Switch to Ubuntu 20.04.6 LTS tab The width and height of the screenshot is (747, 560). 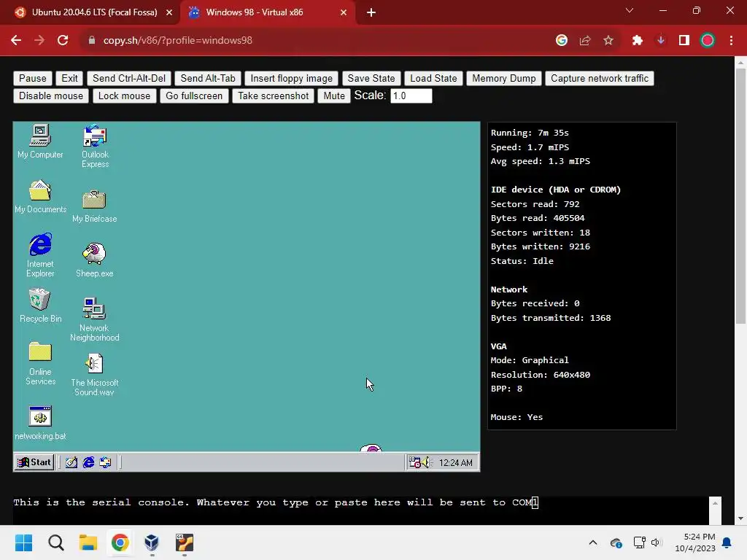94,12
